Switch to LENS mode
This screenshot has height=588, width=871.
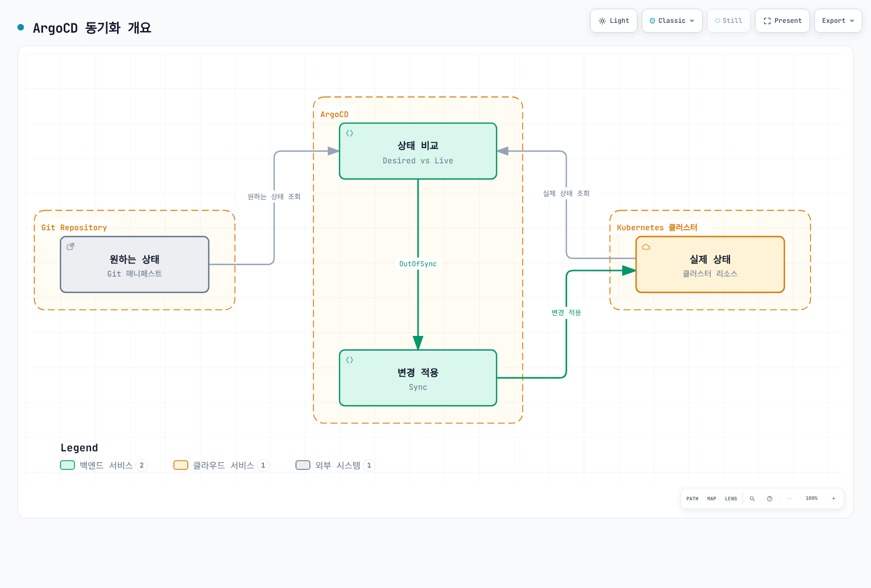[731, 499]
